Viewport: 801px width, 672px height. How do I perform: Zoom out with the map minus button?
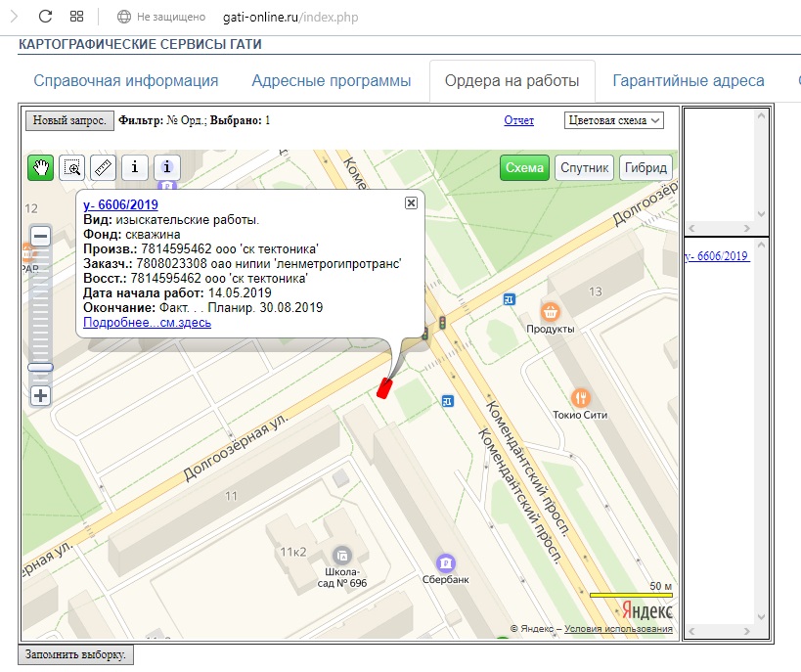click(41, 236)
